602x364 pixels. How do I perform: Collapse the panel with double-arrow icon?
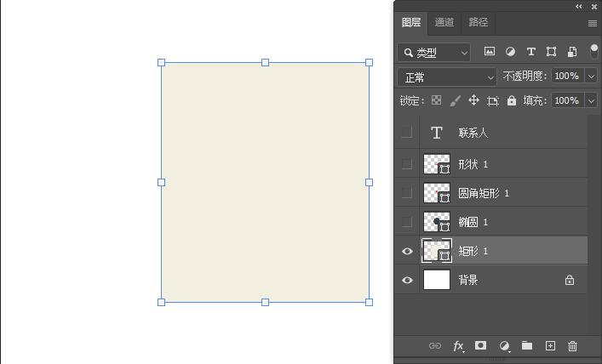tap(579, 6)
